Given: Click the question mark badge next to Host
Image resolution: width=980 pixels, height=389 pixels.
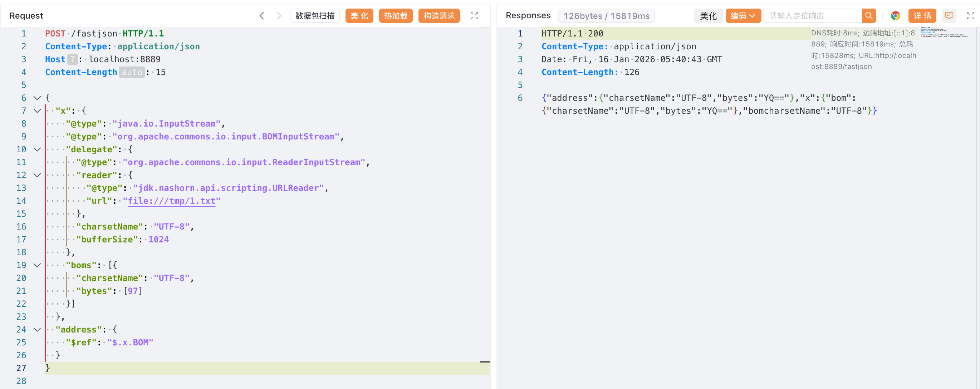Looking at the screenshot, I should [72, 59].
